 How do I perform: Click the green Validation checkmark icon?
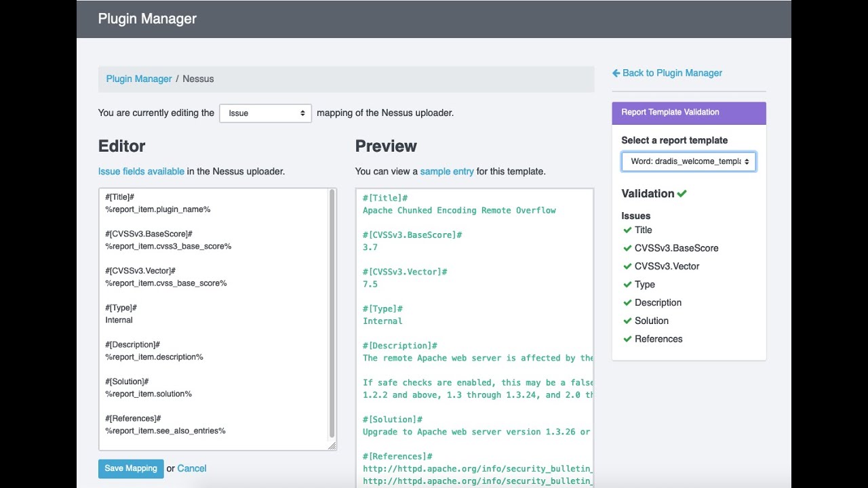tap(682, 194)
